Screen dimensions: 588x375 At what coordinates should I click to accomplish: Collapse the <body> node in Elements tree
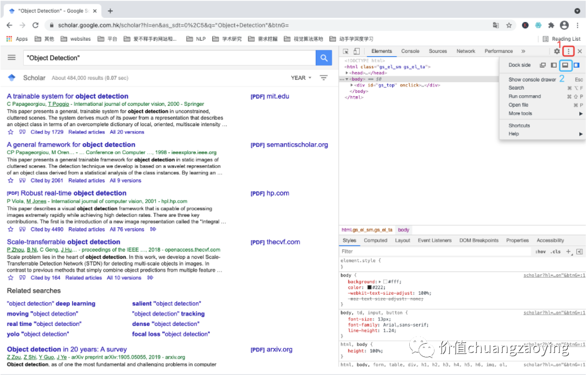pyautogui.click(x=347, y=79)
